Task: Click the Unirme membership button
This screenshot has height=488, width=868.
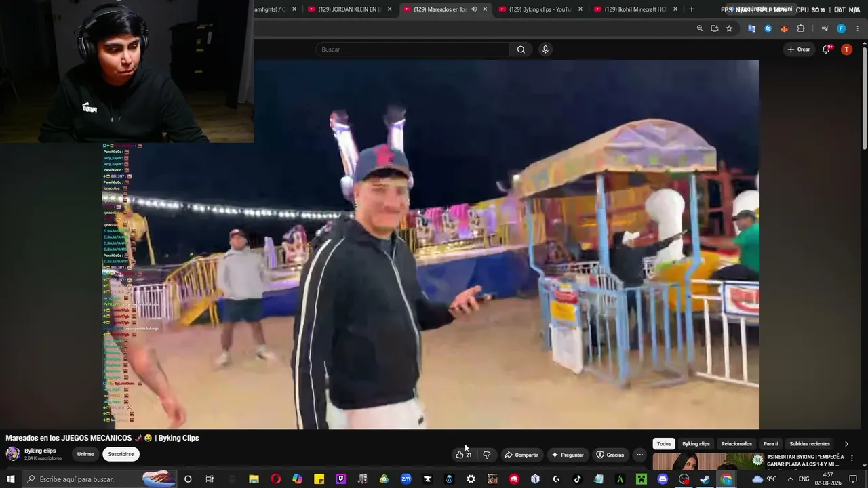Action: [x=85, y=454]
